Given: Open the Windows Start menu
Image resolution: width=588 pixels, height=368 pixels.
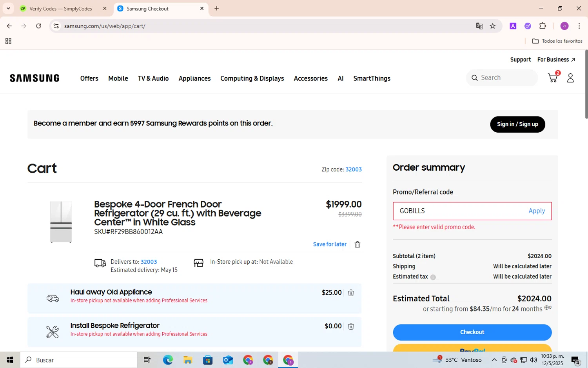Looking at the screenshot, I should click(10, 360).
